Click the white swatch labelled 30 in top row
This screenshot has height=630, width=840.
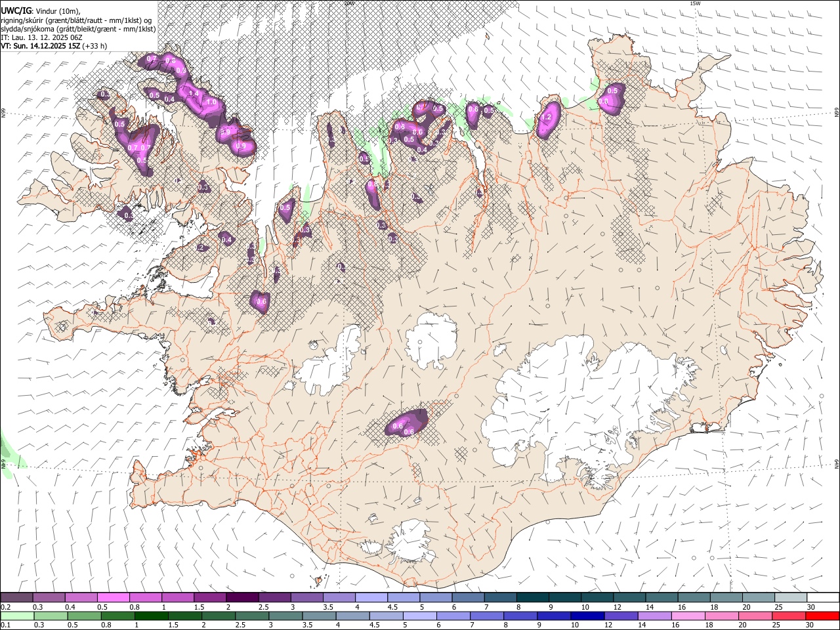[823, 597]
